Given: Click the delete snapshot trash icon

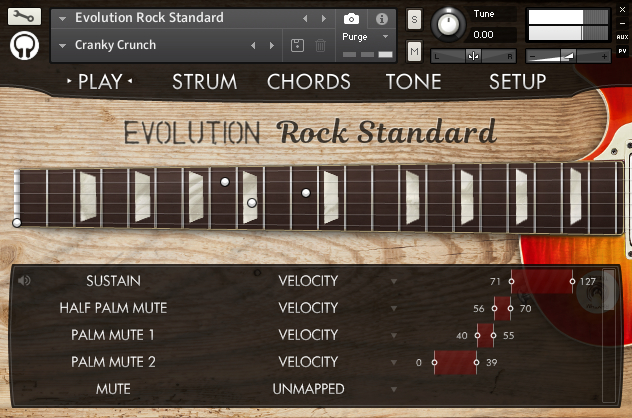Looking at the screenshot, I should click(320, 45).
